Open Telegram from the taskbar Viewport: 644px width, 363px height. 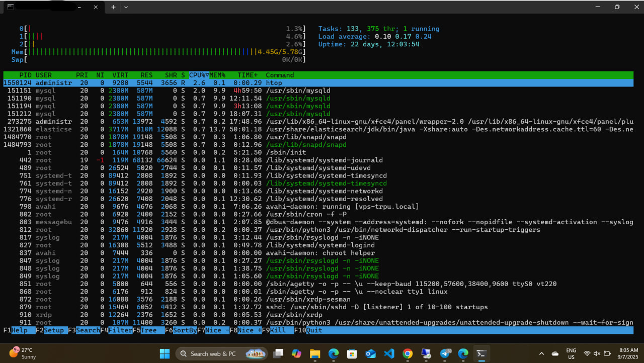445,353
